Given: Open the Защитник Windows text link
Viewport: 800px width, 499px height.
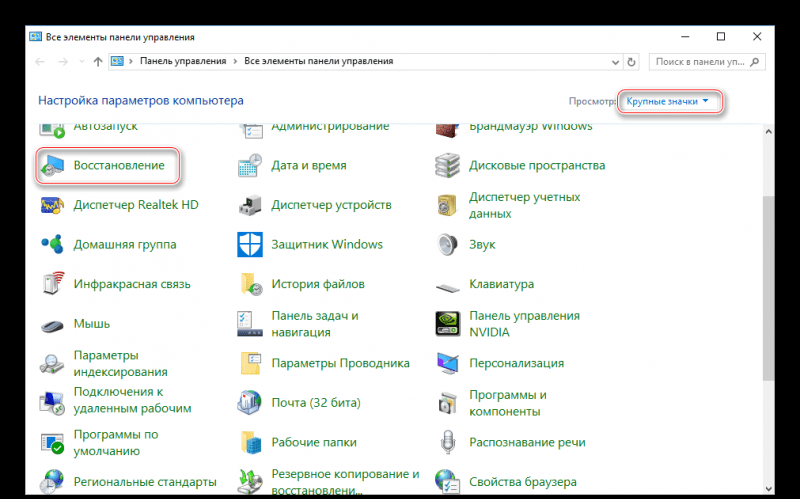Looking at the screenshot, I should (327, 244).
